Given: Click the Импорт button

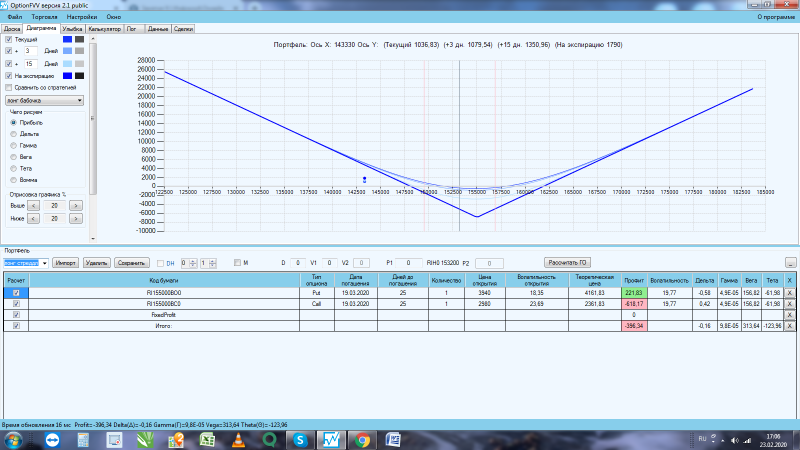Looking at the screenshot, I should coord(65,263).
